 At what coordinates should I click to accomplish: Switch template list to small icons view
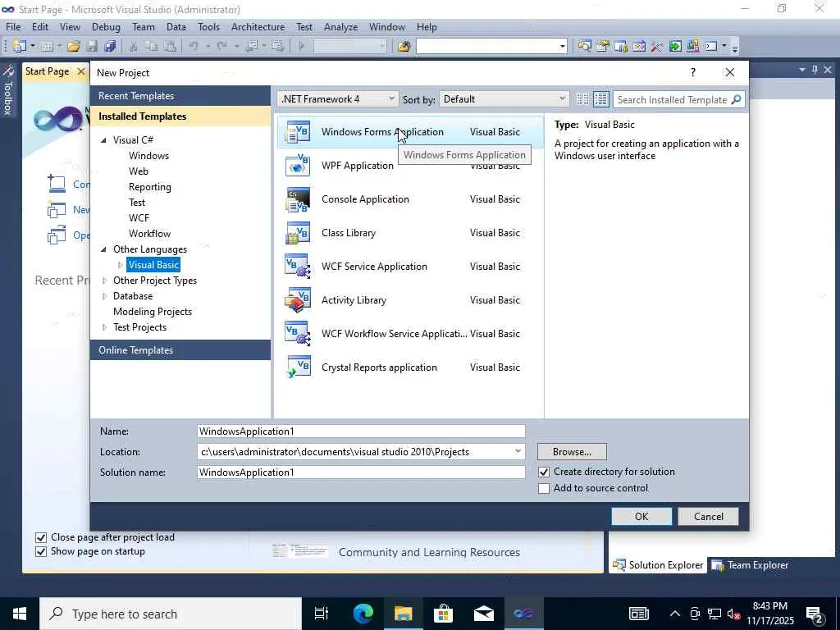coord(583,99)
